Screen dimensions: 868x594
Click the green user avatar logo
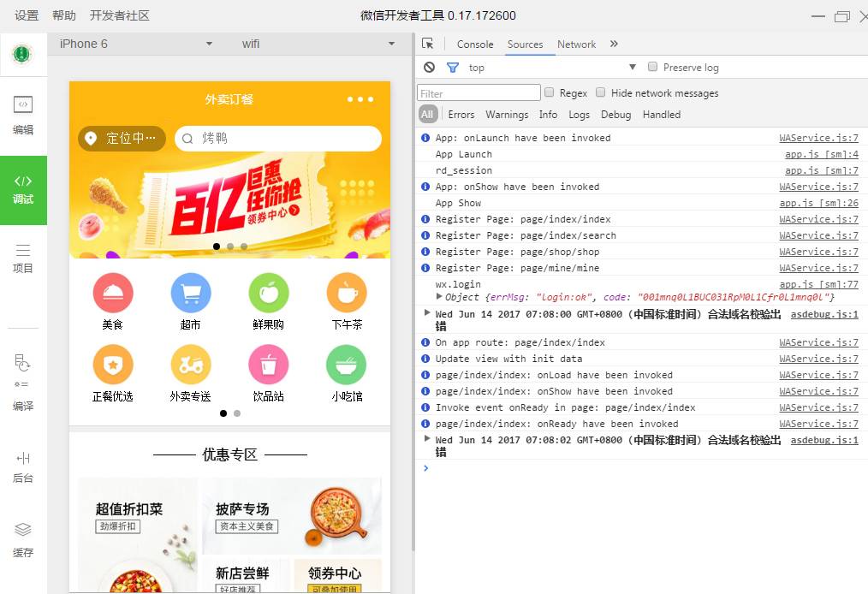22,54
